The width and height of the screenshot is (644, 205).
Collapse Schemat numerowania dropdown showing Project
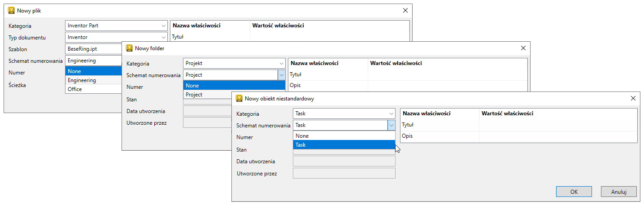point(281,75)
